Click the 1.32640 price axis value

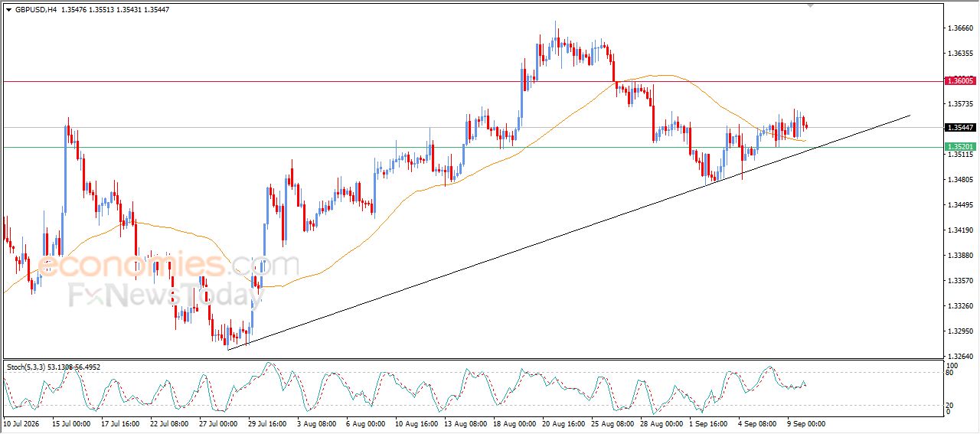tap(959, 357)
